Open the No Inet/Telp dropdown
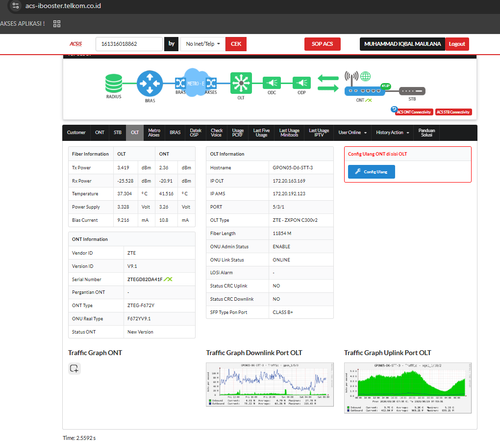This screenshot has height=447, width=500. [x=203, y=44]
